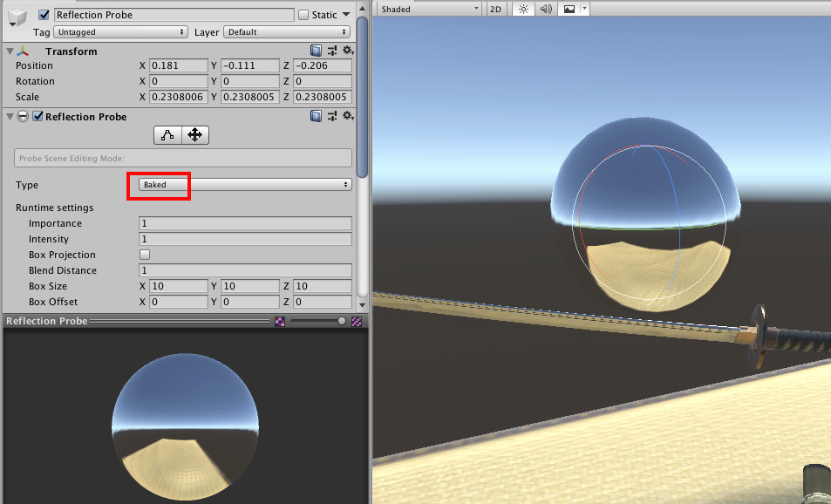Open the Shaded draw mode dropdown
Viewport: 831px width, 504px height.
click(x=429, y=9)
